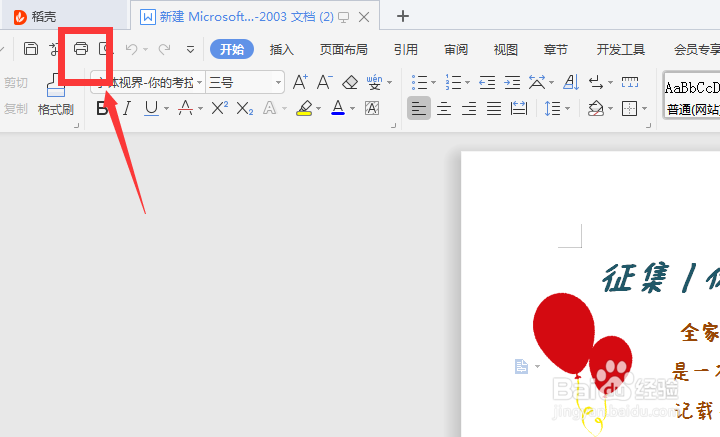
Task: Click the numbered list icon
Action: click(453, 83)
